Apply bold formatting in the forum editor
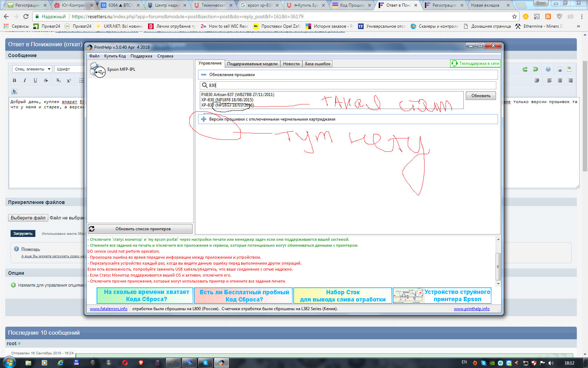The height and width of the screenshot is (368, 588). point(14,81)
